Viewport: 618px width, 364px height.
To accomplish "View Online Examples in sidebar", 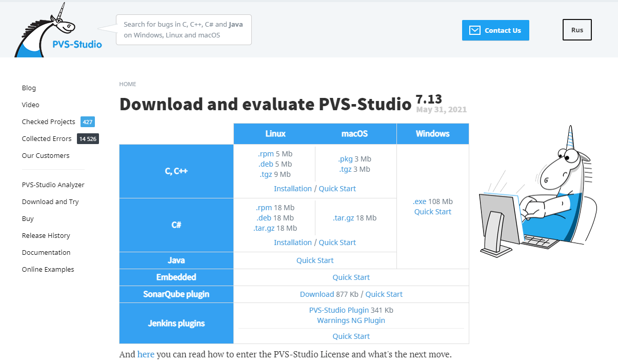I will click(48, 269).
